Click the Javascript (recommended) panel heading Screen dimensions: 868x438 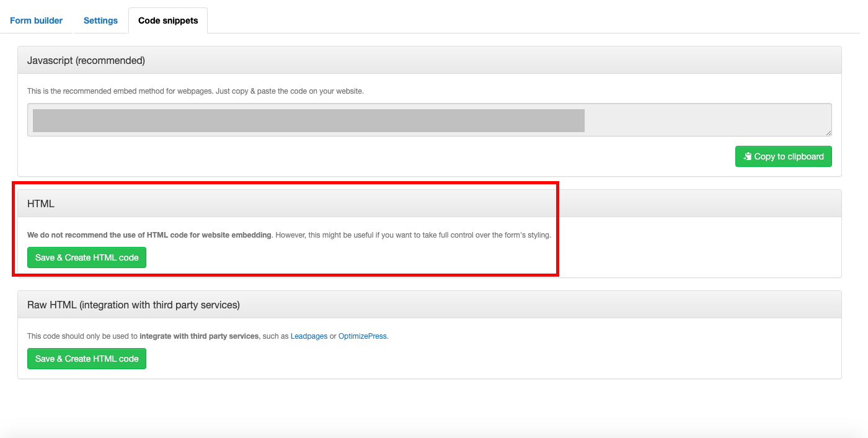pos(86,60)
